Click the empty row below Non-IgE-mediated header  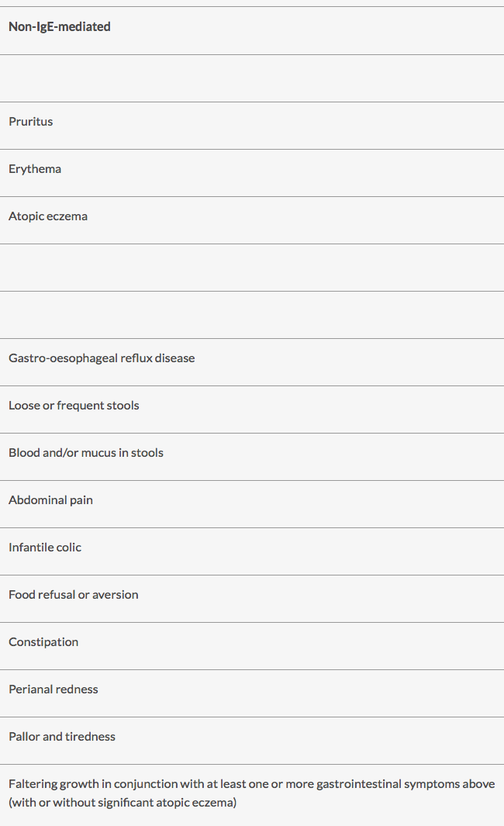click(x=252, y=78)
